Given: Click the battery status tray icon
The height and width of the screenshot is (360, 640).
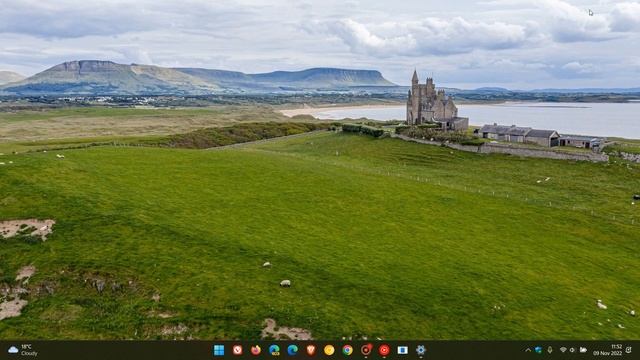Looking at the screenshot, I should click(583, 350).
